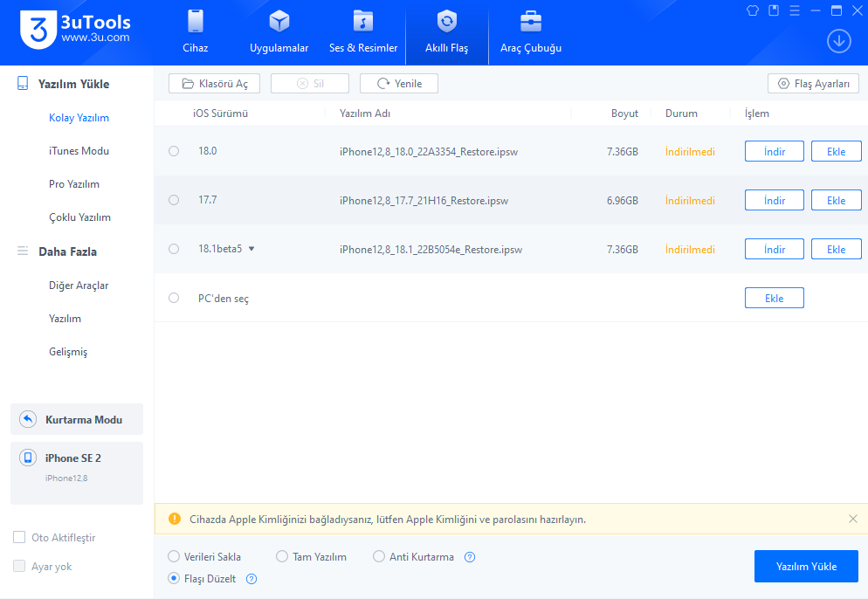Click the Daha Fazla list icon
The height and width of the screenshot is (599, 868).
23,251
